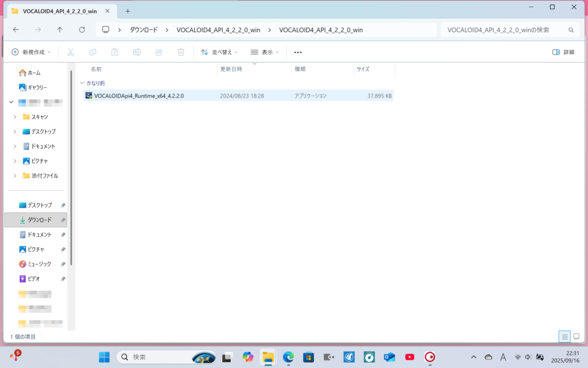
Task: Click the Delete trash can icon
Action: (x=181, y=52)
